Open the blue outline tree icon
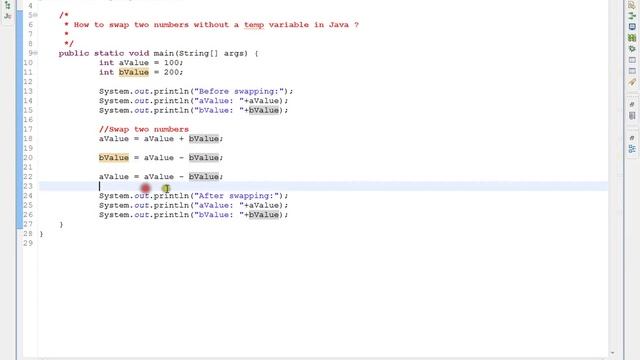The width and height of the screenshot is (640, 360). click(632, 149)
